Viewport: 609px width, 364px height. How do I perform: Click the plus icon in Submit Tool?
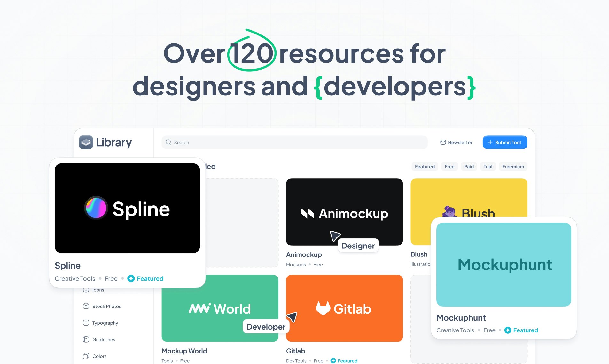[x=490, y=142]
